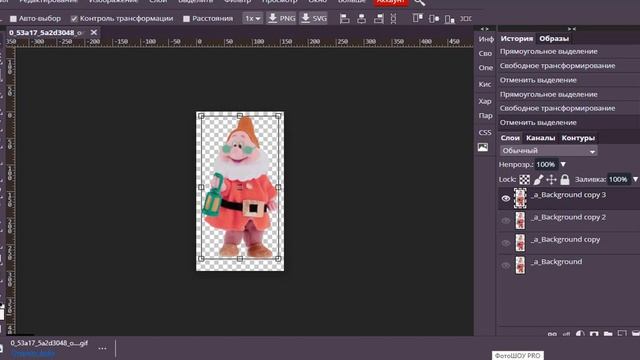Show the _a_Background copy 2 layer
The width and height of the screenshot is (640, 360).
tap(506, 221)
